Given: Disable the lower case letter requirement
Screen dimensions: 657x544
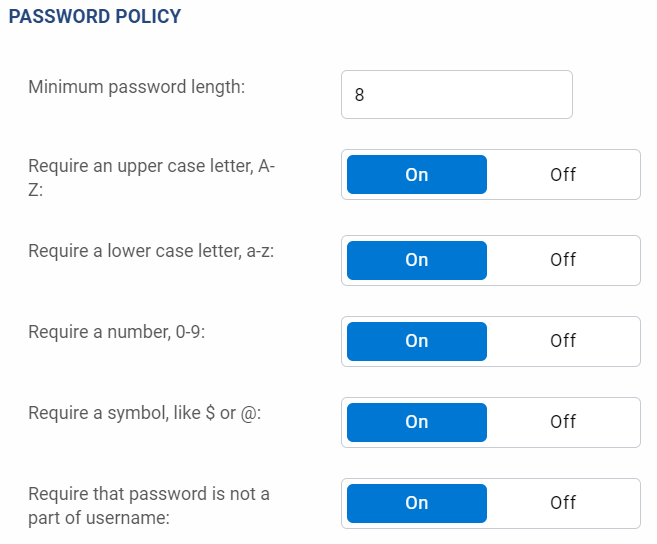Looking at the screenshot, I should pyautogui.click(x=563, y=260).
